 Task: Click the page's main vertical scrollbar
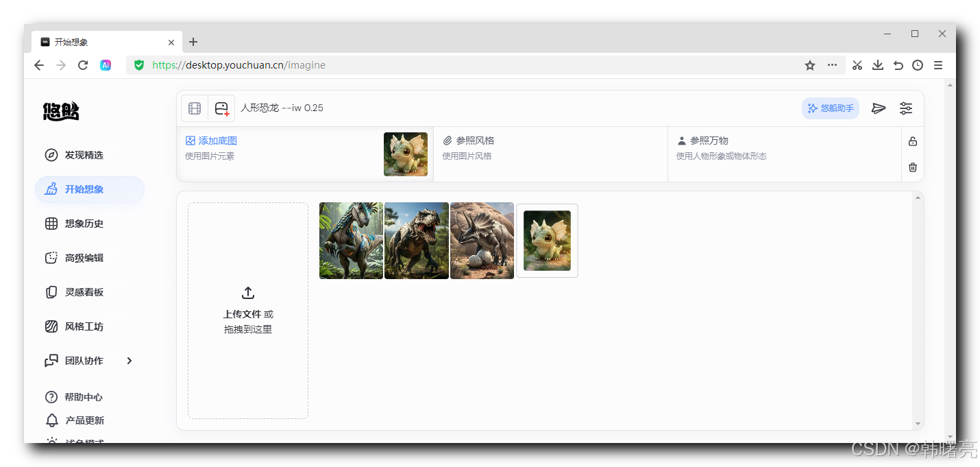point(950,261)
